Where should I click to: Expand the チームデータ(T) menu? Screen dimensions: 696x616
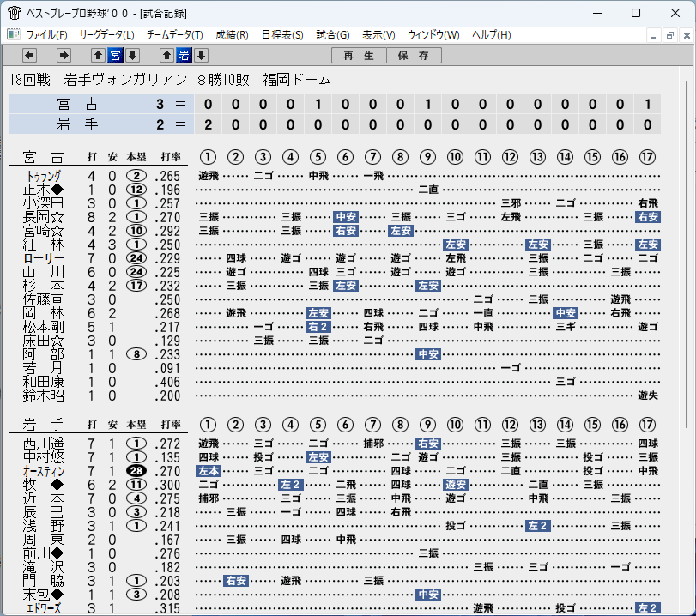click(x=174, y=34)
